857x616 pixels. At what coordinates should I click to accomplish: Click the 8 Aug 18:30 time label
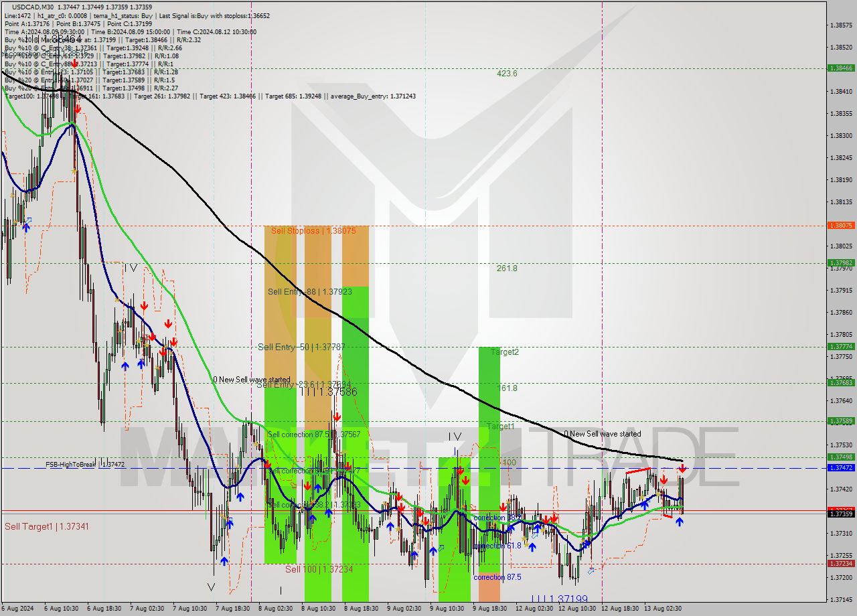[362, 609]
